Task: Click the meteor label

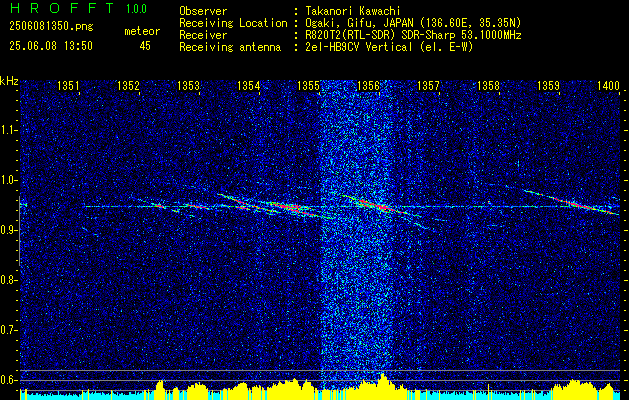Action: [x=142, y=31]
